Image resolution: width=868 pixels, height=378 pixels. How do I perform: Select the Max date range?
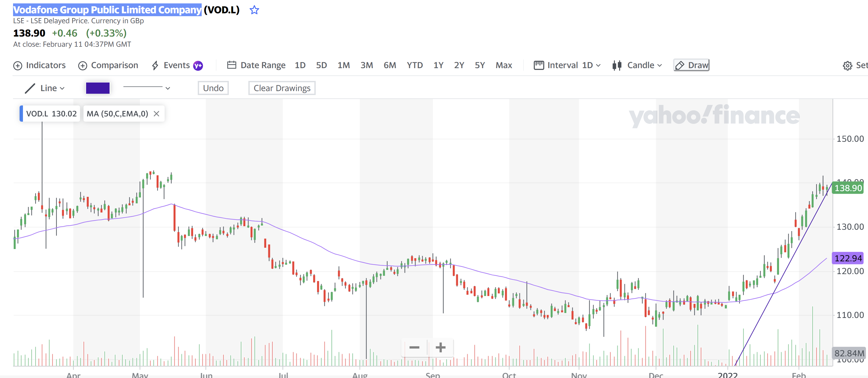(x=504, y=66)
